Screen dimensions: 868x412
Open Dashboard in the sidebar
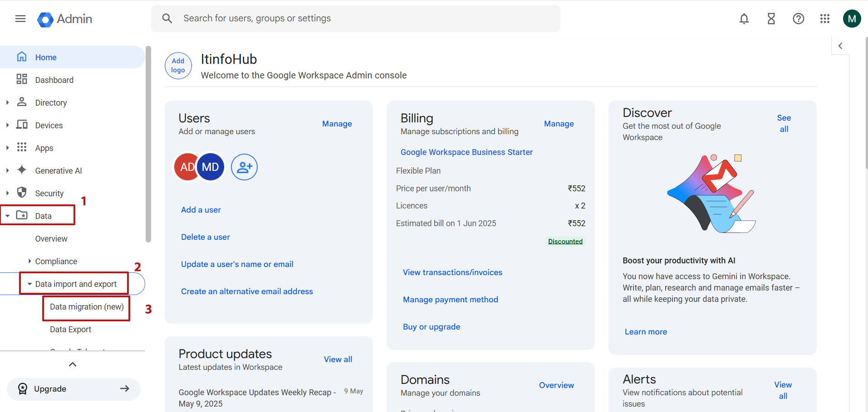click(73, 80)
